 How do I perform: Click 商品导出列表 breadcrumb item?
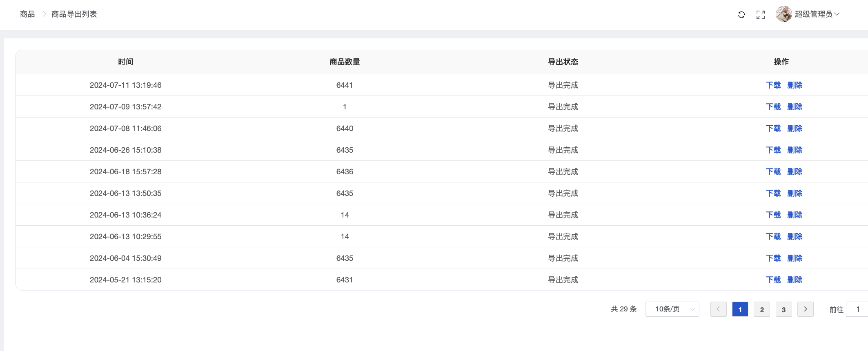pyautogui.click(x=74, y=14)
